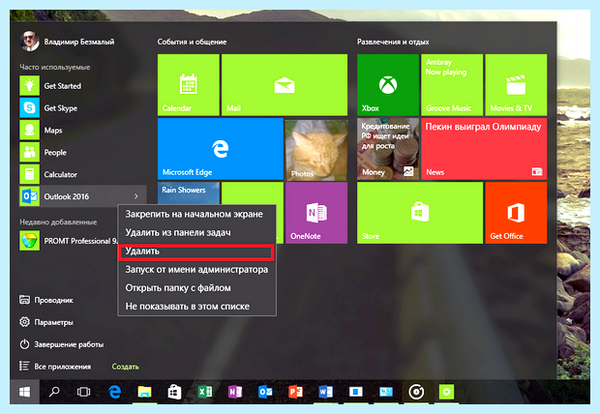Open Параметры (Settings) in Start menu
Viewport: 600px width, 414px height.
(46, 322)
